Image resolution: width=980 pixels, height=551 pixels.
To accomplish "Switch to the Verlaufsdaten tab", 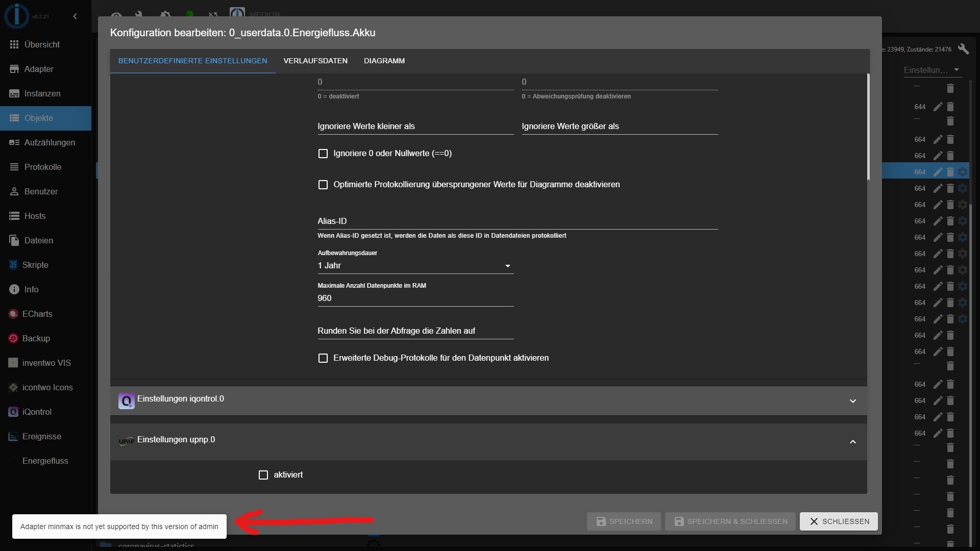I will pyautogui.click(x=315, y=61).
